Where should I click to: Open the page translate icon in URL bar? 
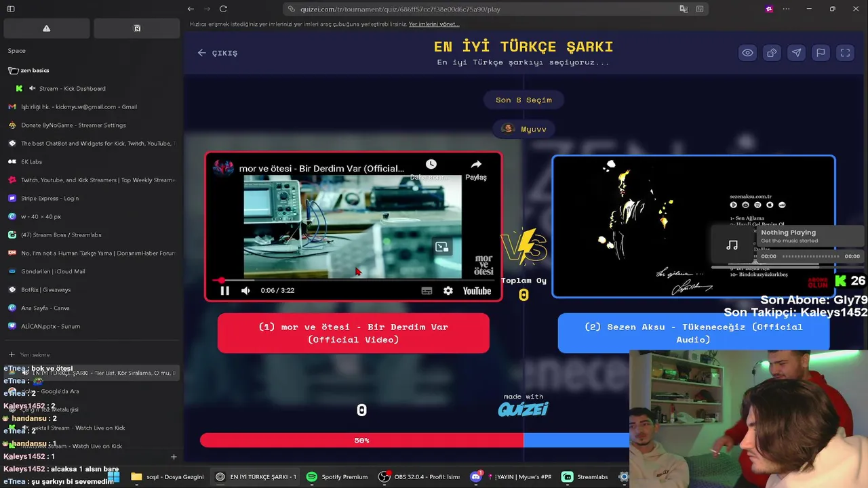684,9
